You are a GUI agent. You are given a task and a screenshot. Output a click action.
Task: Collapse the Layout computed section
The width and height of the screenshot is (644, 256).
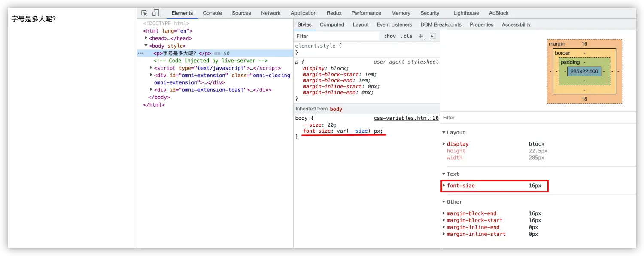444,132
